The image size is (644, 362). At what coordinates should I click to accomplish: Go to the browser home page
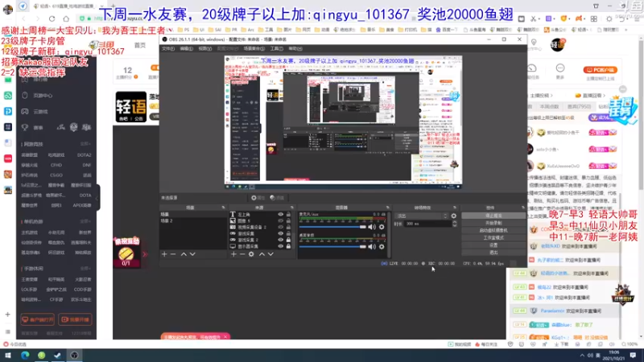(66, 19)
